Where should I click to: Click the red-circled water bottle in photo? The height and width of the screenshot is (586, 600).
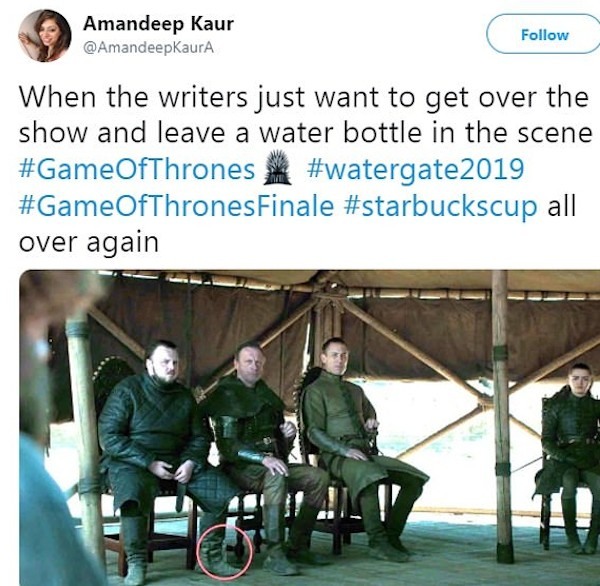pos(225,551)
